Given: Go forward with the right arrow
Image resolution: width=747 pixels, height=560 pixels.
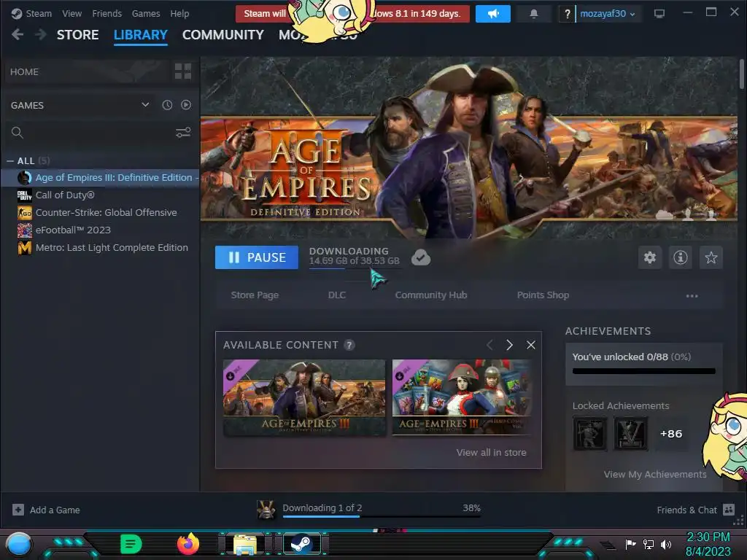Looking at the screenshot, I should (x=41, y=34).
